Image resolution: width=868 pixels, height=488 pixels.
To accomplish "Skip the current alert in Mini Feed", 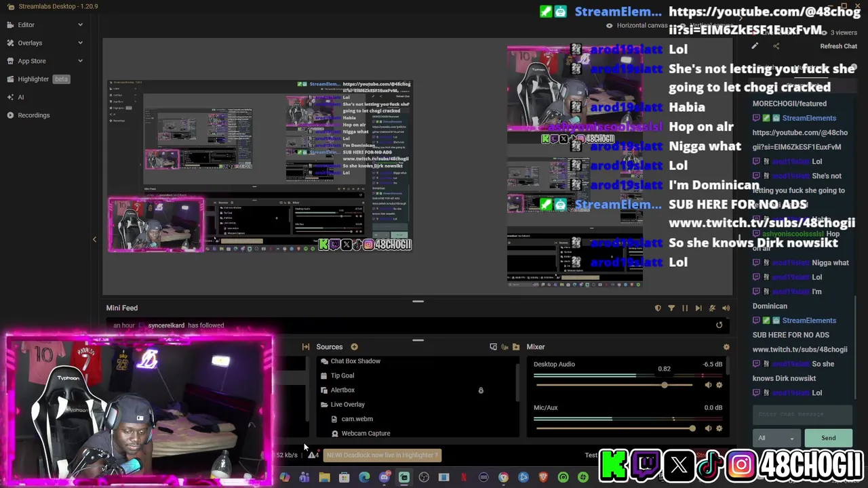I will (x=698, y=308).
